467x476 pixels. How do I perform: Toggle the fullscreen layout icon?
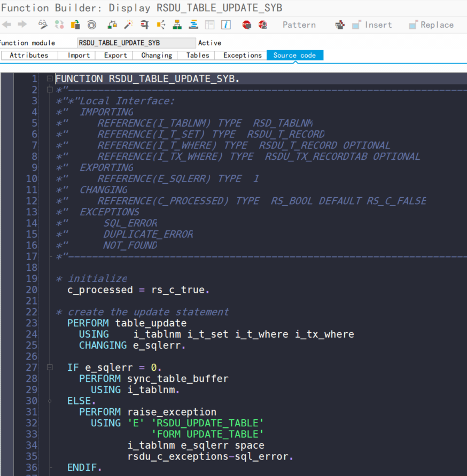point(210,25)
